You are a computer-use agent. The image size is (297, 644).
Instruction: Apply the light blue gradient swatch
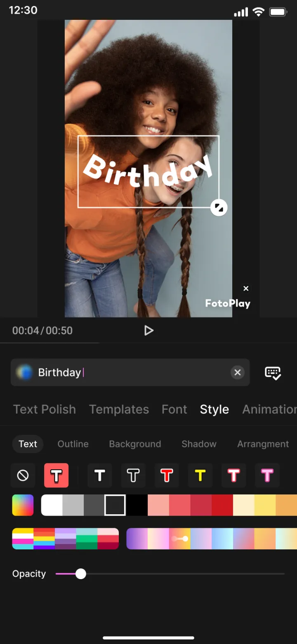pyautogui.click(x=223, y=539)
